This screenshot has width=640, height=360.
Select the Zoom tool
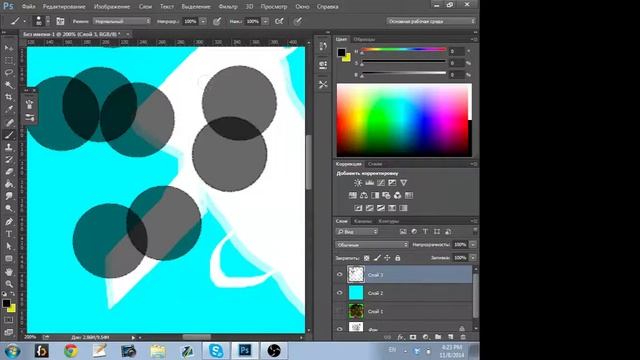(9, 284)
